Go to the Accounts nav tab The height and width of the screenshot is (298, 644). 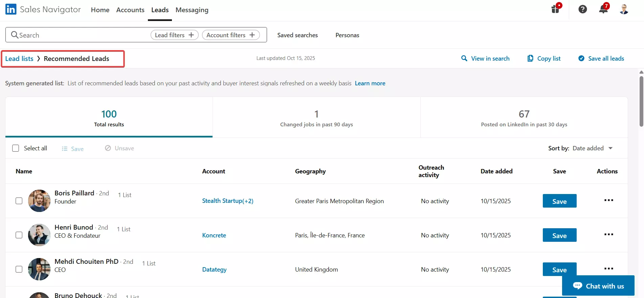click(x=130, y=10)
